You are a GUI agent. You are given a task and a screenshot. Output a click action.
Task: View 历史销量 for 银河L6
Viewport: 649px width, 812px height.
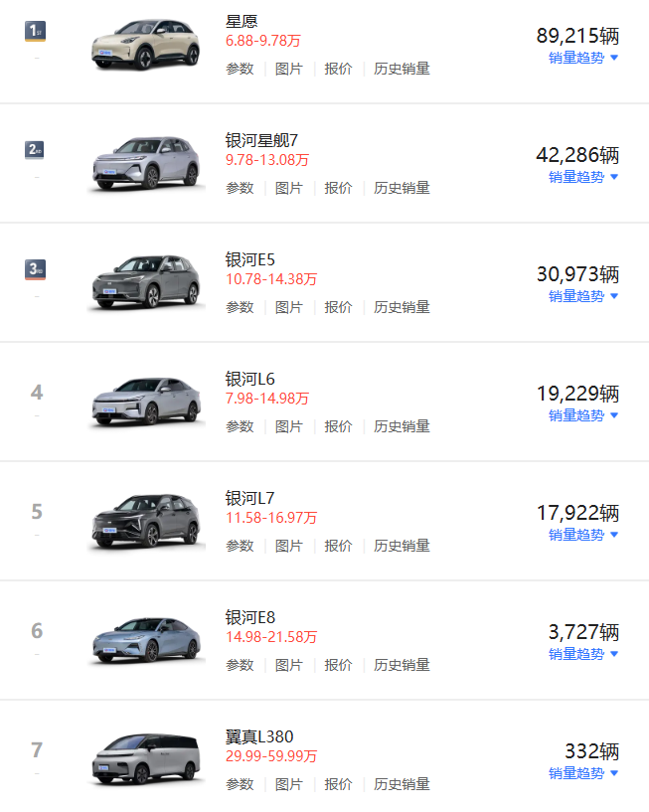(402, 426)
